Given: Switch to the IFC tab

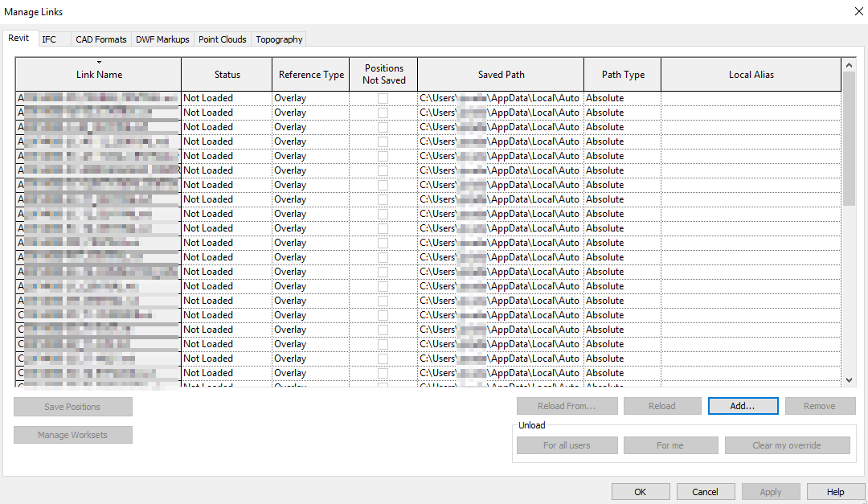Looking at the screenshot, I should [50, 39].
